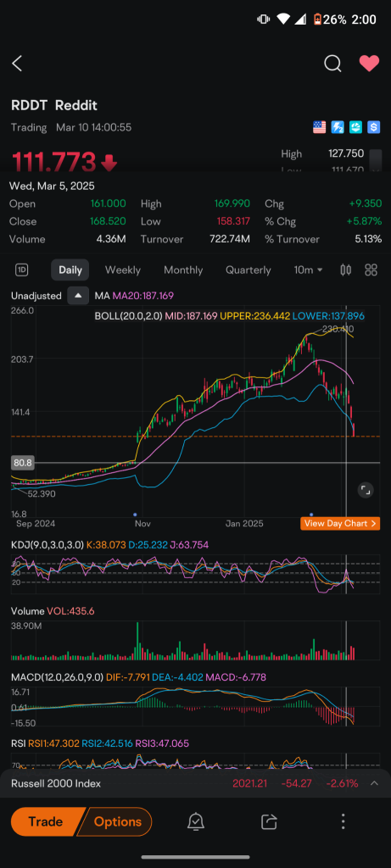The height and width of the screenshot is (868, 391).
Task: Switch to the Weekly tab
Action: coord(123,270)
